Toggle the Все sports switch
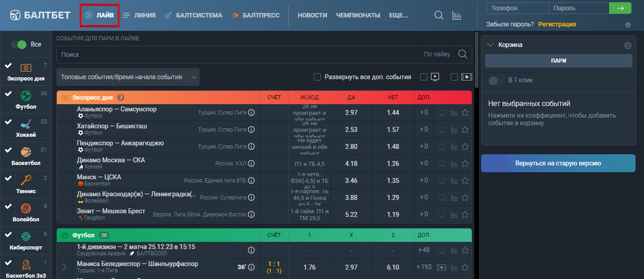 click(19, 44)
